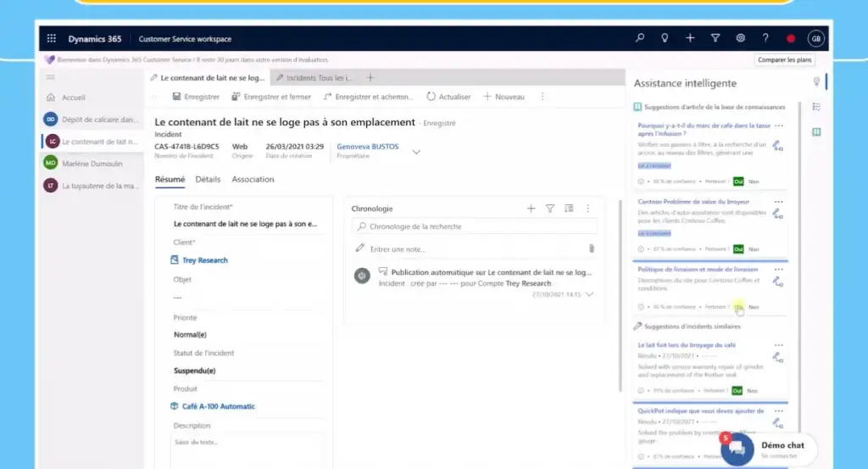Open the Dynamics 365 app launcher grid
The height and width of the screenshot is (469, 868).
pos(52,38)
